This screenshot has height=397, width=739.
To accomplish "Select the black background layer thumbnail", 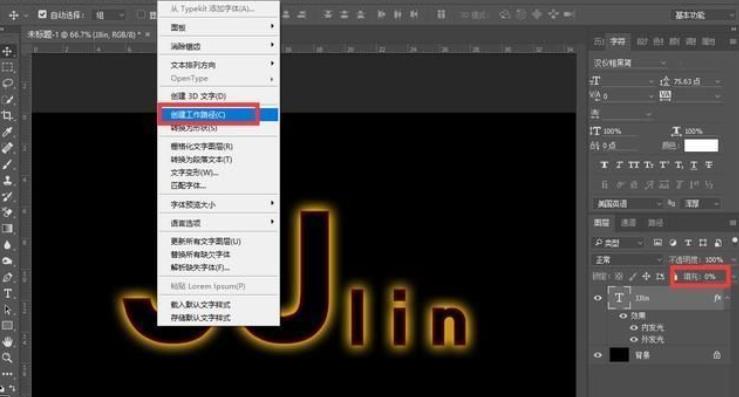I will pyautogui.click(x=619, y=355).
